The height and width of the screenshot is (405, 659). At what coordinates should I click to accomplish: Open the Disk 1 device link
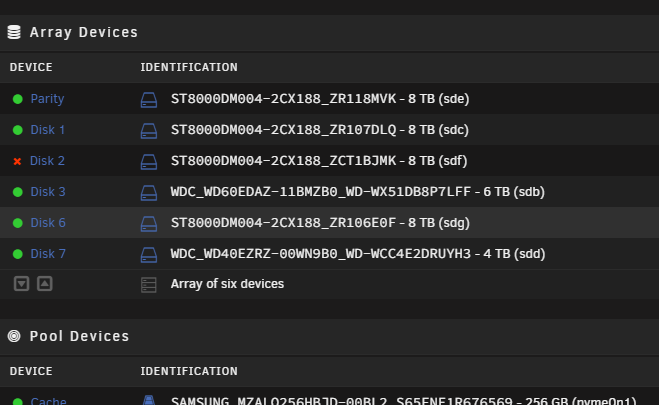pyautogui.click(x=47, y=130)
